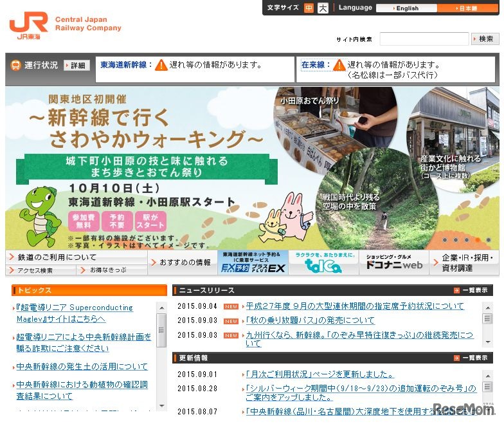Click NEW badge on 2015.09.04 news

(231, 306)
